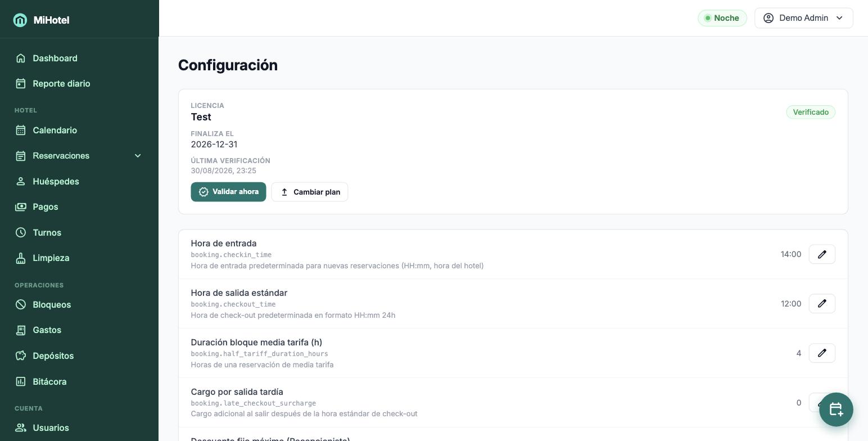Click the Calendario grid icon

21,130
